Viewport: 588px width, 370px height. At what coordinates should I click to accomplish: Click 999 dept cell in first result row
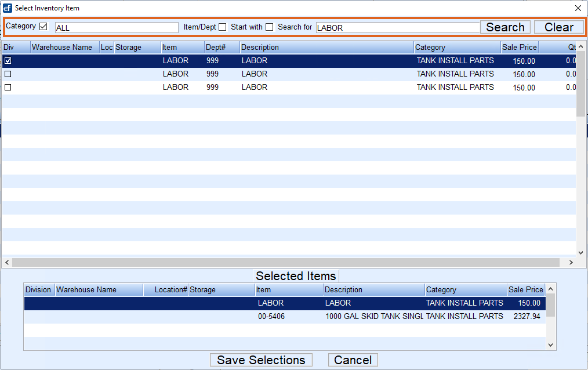click(212, 60)
